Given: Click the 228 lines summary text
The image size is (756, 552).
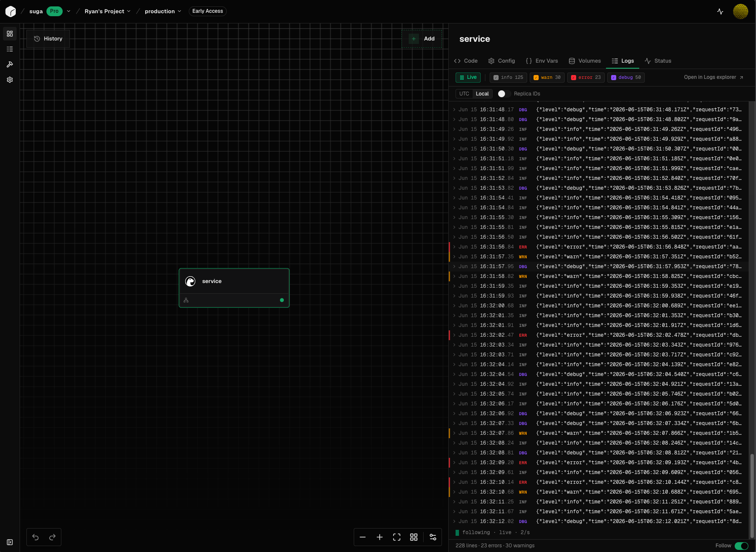Looking at the screenshot, I should tap(495, 546).
